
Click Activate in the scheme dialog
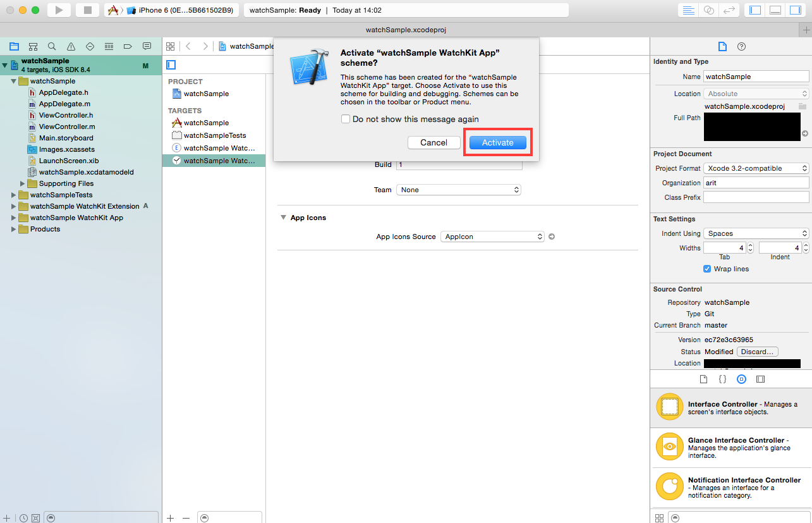tap(498, 142)
